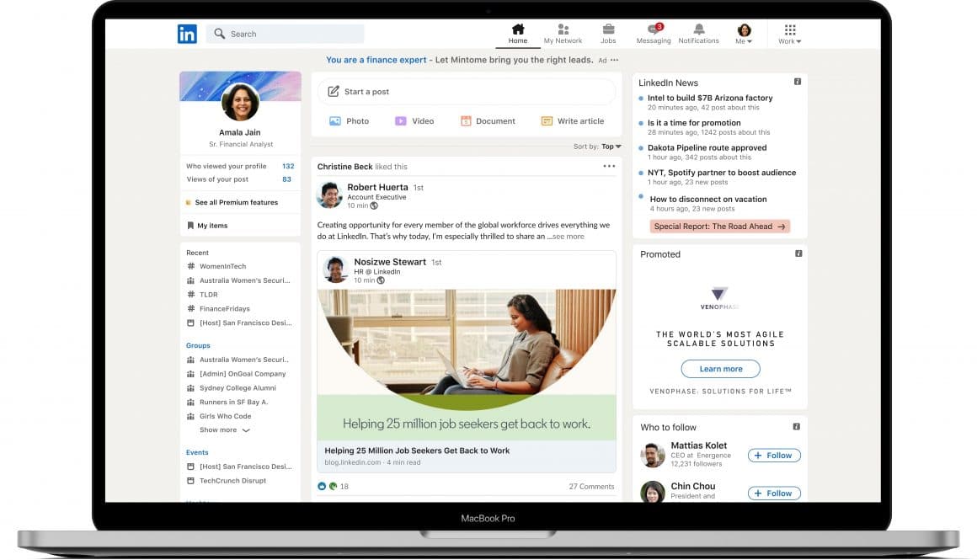Click the Photo icon under Start a post
Image resolution: width=977 pixels, height=560 pixels.
pyautogui.click(x=335, y=120)
